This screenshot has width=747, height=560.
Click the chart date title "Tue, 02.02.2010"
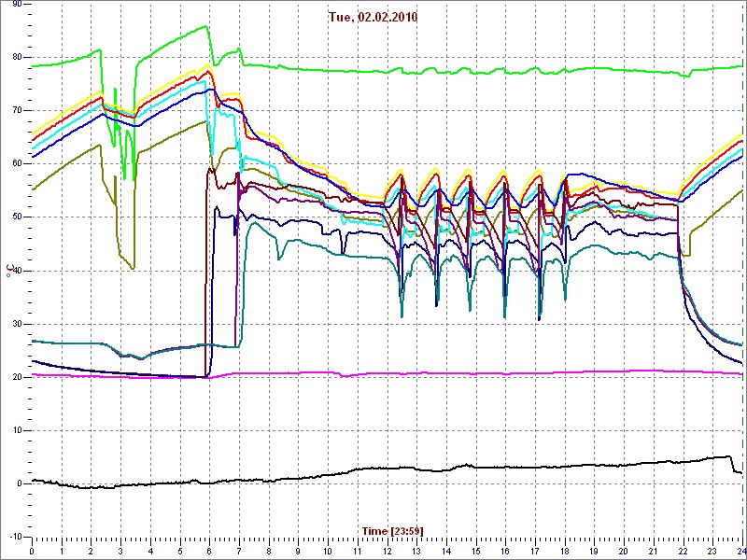pos(373,17)
